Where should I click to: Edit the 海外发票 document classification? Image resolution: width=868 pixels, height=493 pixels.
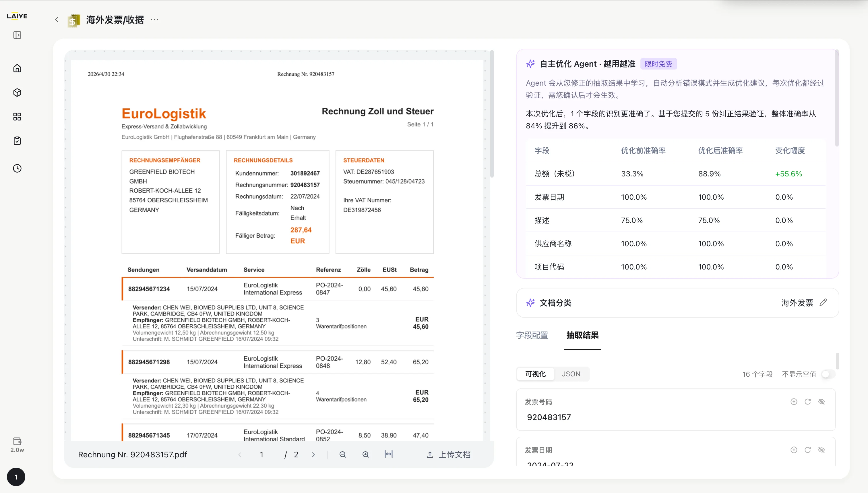click(x=823, y=302)
